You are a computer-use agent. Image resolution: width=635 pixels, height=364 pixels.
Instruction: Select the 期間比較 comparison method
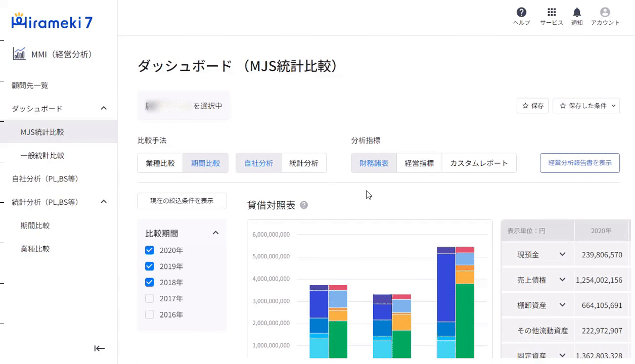tap(205, 163)
